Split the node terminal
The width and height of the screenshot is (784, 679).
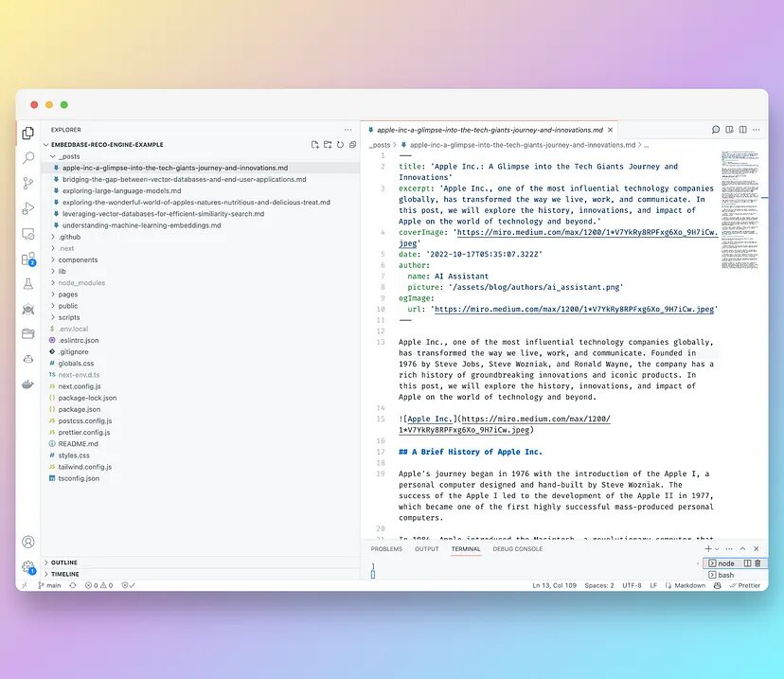[x=747, y=563]
